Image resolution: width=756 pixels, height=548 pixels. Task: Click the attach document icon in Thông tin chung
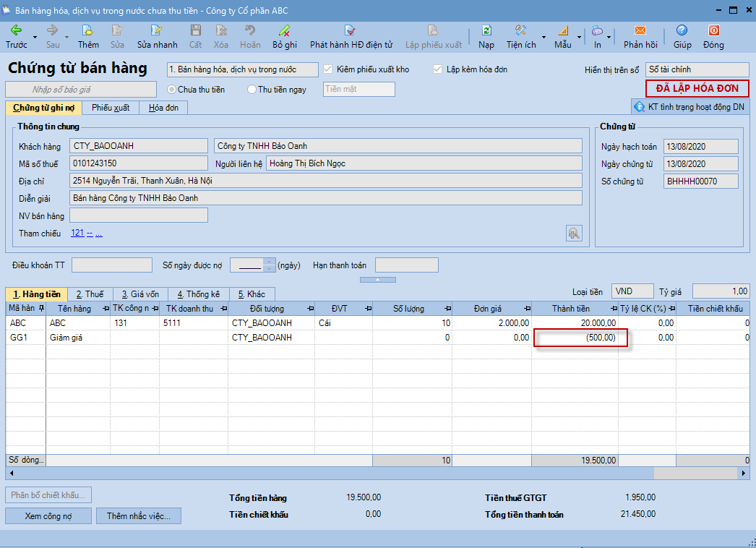[x=574, y=234]
